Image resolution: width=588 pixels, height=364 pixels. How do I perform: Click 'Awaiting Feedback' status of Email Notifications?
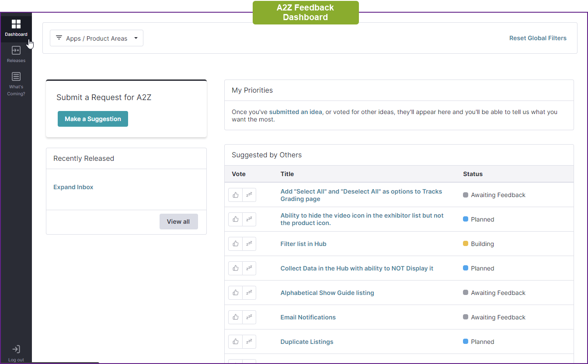pyautogui.click(x=494, y=317)
